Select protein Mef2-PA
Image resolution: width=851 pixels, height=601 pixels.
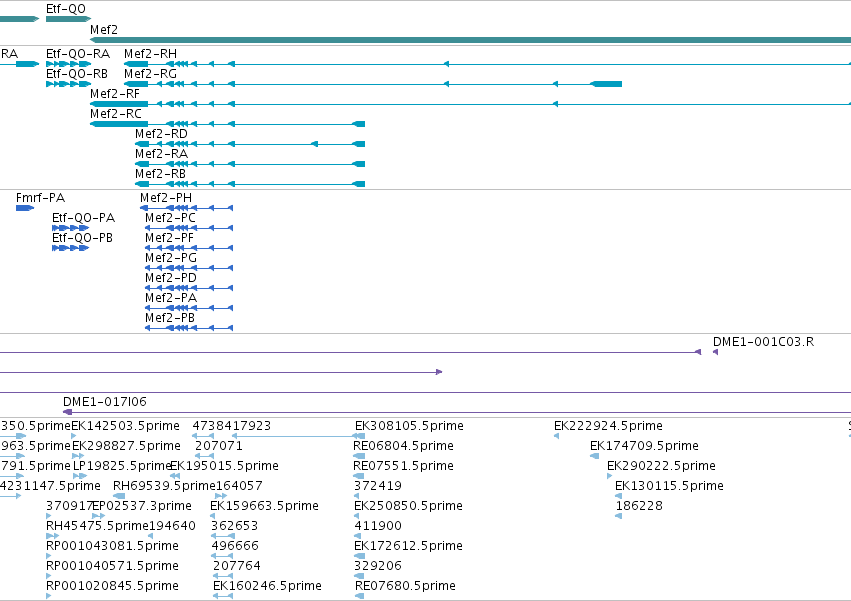click(x=189, y=308)
